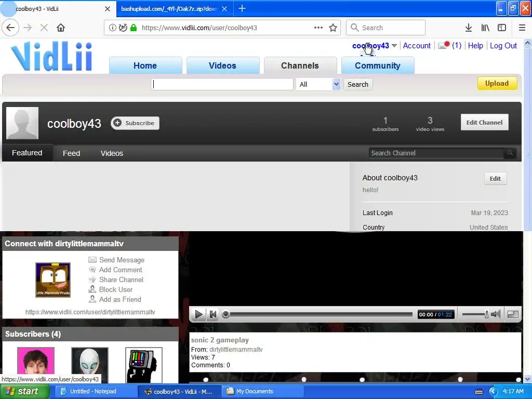
Task: Click the Log Out link
Action: (x=503, y=46)
